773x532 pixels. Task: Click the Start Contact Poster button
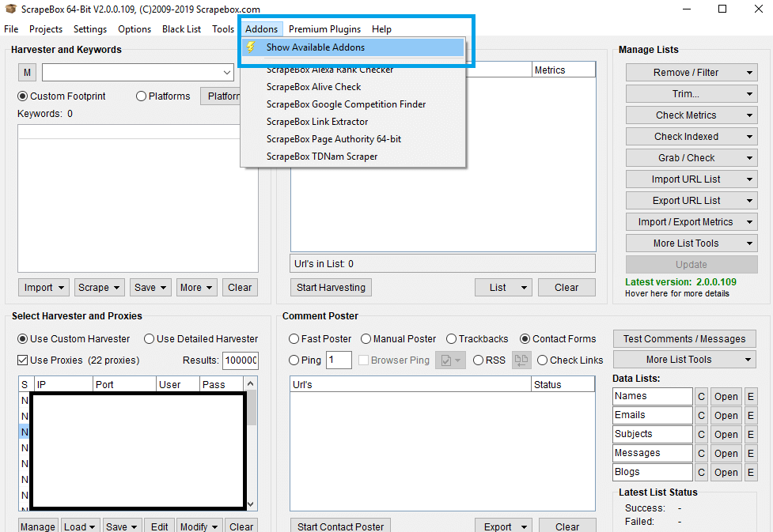(341, 526)
